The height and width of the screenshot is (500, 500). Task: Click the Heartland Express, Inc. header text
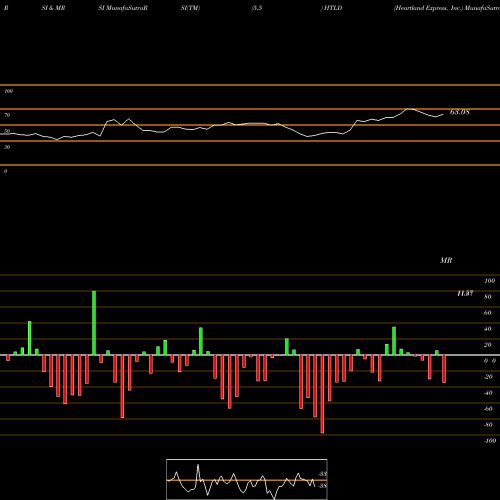429,8
